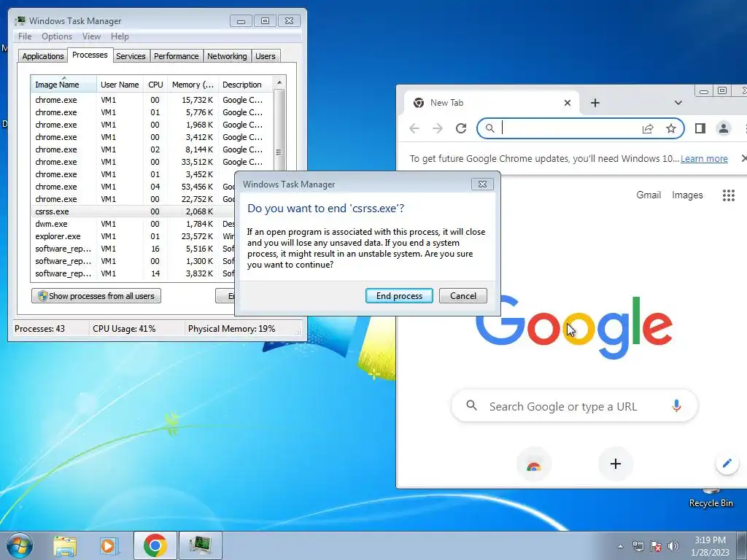Screen dimensions: 747x560
Task: Open the Google apps grid icon
Action: click(729, 195)
